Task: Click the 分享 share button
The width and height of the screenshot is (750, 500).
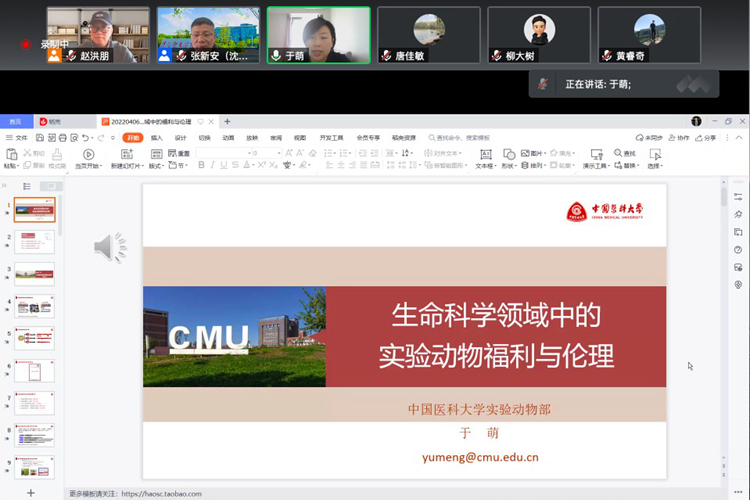Action: pyautogui.click(x=706, y=137)
